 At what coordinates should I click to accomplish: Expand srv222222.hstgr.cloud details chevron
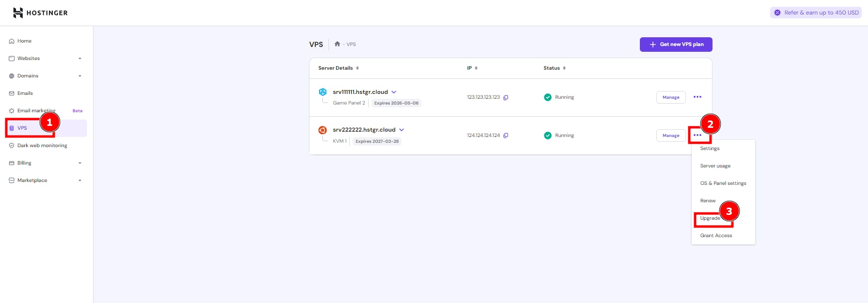pos(402,130)
